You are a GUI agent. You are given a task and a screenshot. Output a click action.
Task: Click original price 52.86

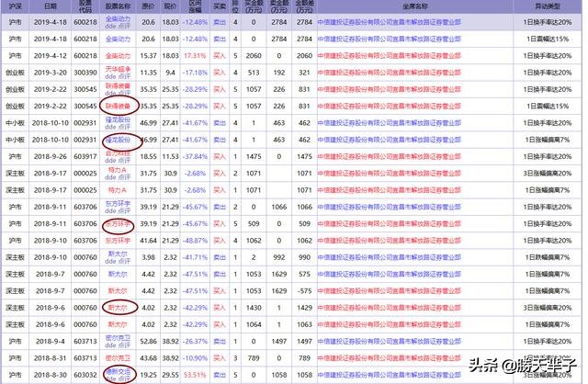[x=148, y=341]
